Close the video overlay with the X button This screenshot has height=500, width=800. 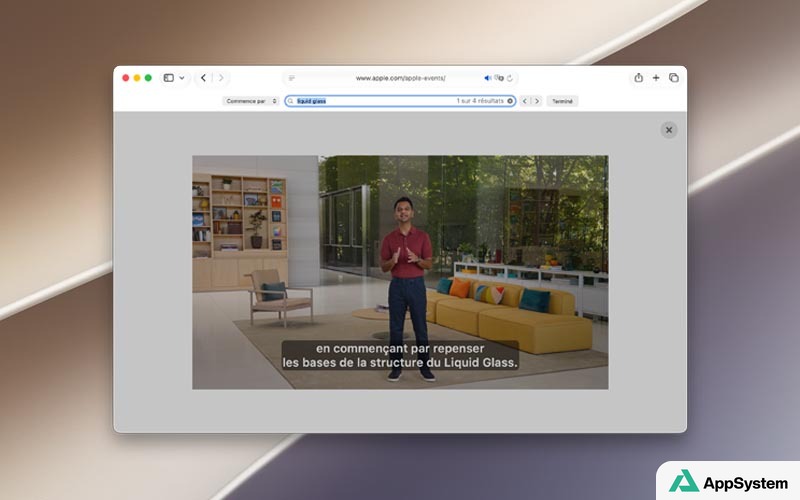point(669,130)
